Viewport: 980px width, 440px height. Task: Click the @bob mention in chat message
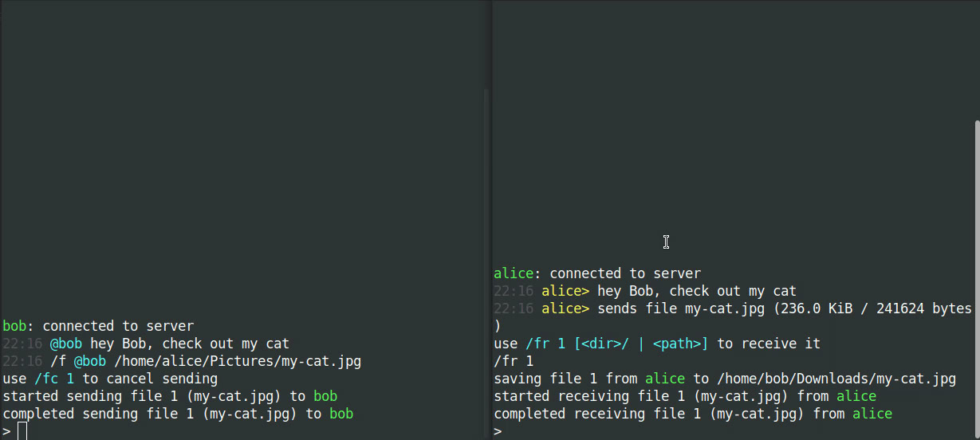coord(66,344)
